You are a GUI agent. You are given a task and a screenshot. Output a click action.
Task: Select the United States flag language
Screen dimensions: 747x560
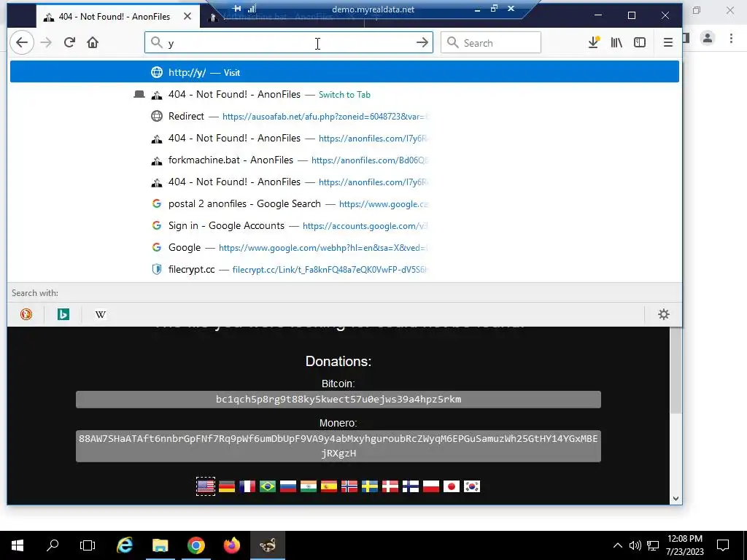coord(205,486)
